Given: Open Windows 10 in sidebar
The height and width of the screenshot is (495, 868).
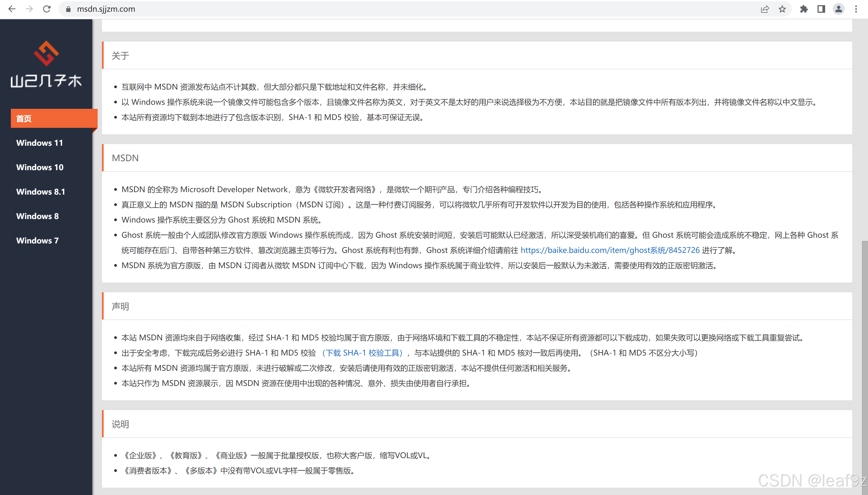Looking at the screenshot, I should point(40,167).
